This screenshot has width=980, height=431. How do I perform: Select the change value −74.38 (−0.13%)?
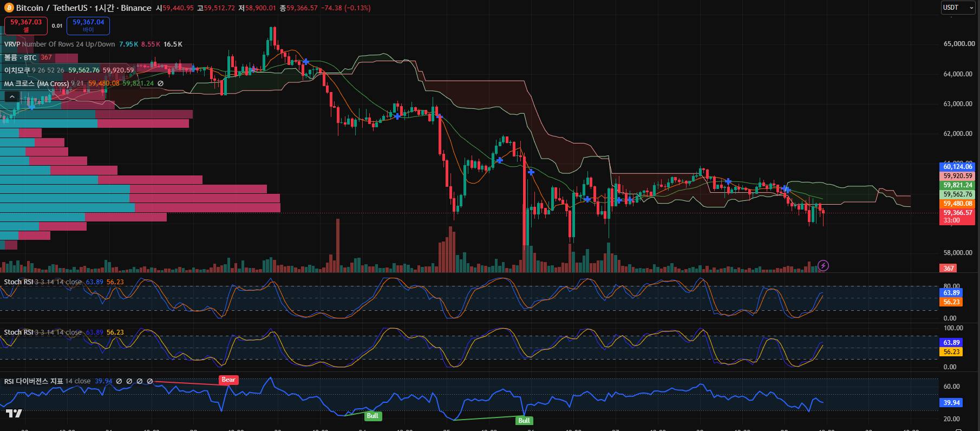(345, 8)
